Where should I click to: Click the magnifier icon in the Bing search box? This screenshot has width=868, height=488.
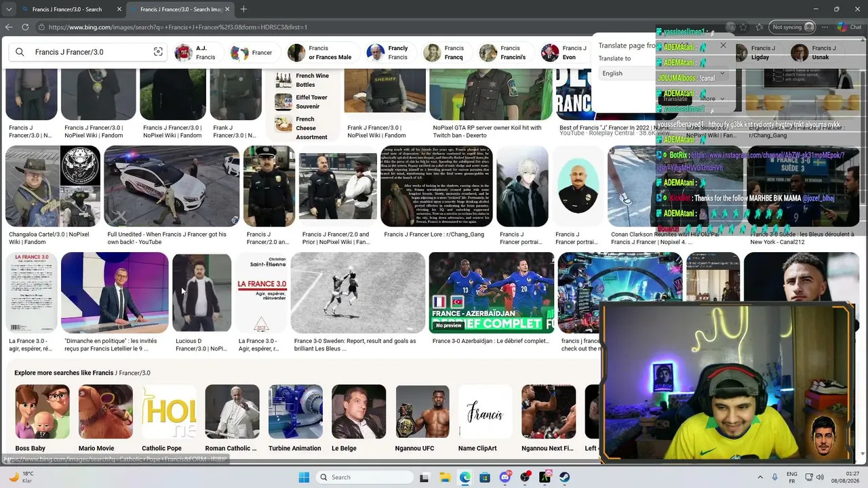tap(20, 52)
